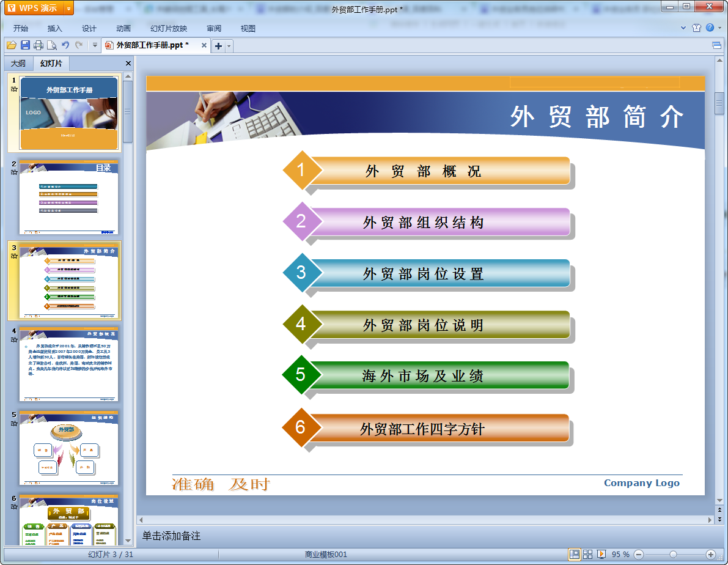Start slideshow from status bar play icon
728x565 pixels.
coord(601,555)
